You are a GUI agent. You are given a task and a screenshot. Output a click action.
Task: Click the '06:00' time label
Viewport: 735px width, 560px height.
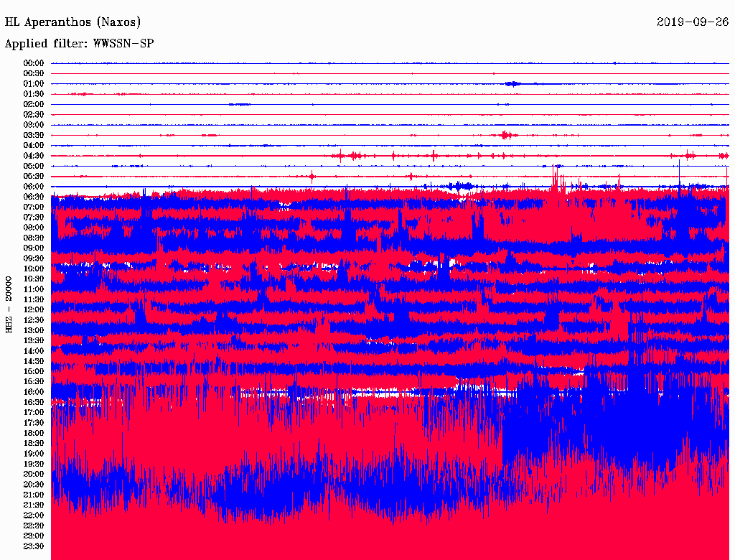pyautogui.click(x=34, y=187)
